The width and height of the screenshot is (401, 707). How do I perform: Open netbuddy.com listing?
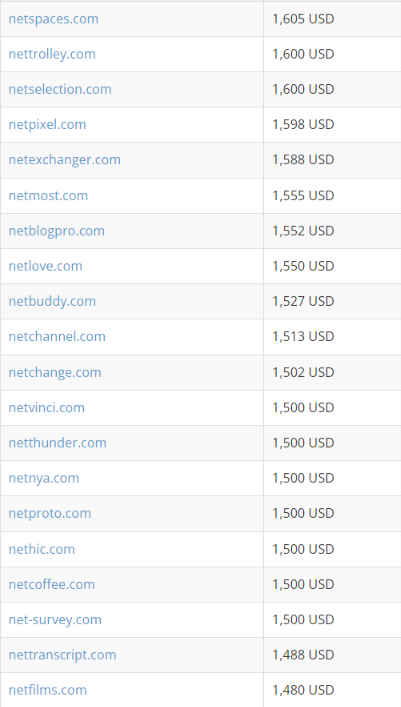click(52, 302)
